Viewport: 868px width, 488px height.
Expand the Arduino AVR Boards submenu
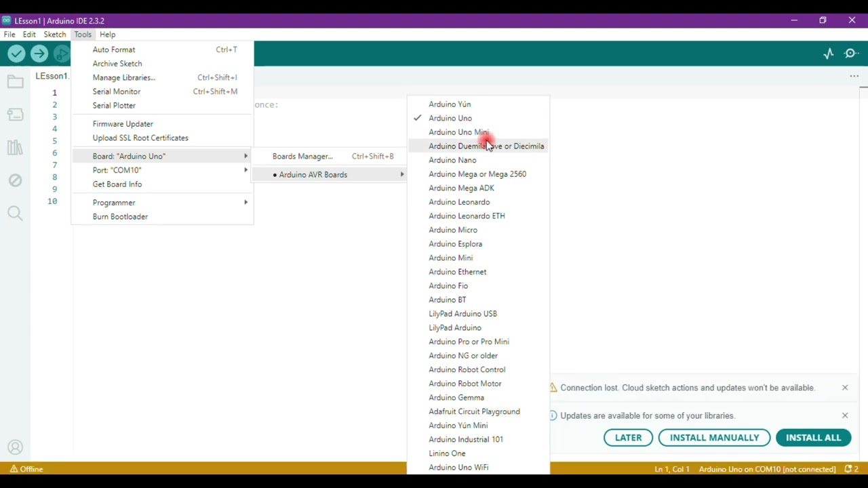[330, 175]
